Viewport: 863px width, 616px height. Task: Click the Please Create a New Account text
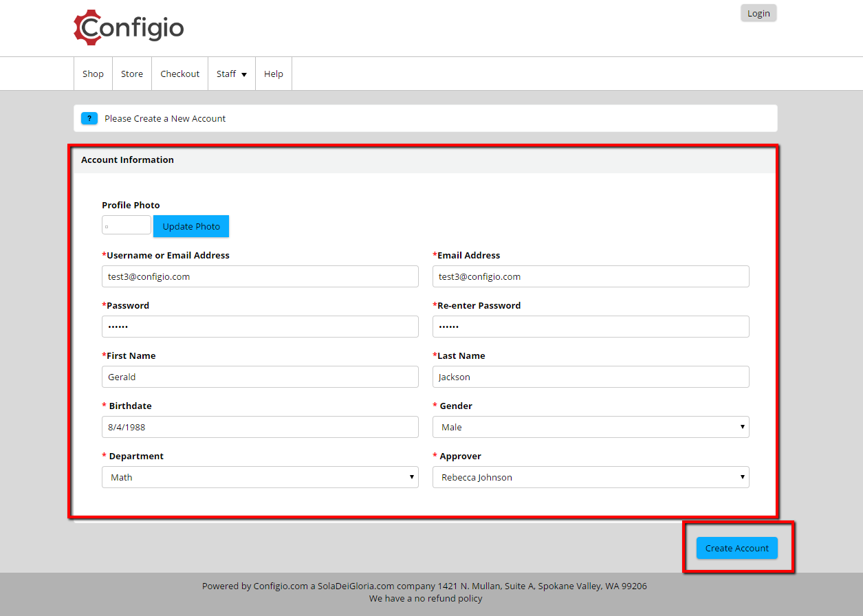[165, 118]
